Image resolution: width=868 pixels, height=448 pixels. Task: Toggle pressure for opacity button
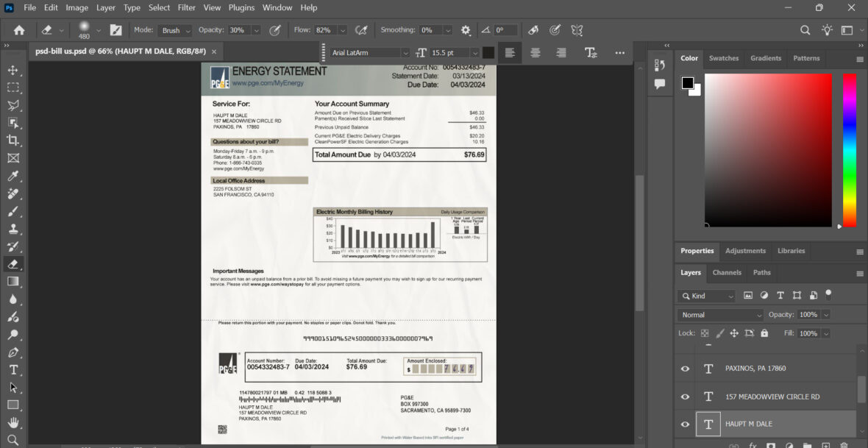coord(274,30)
